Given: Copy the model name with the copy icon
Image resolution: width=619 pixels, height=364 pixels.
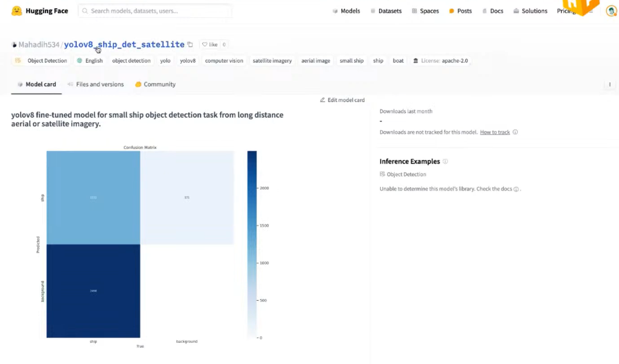Looking at the screenshot, I should pyautogui.click(x=190, y=44).
